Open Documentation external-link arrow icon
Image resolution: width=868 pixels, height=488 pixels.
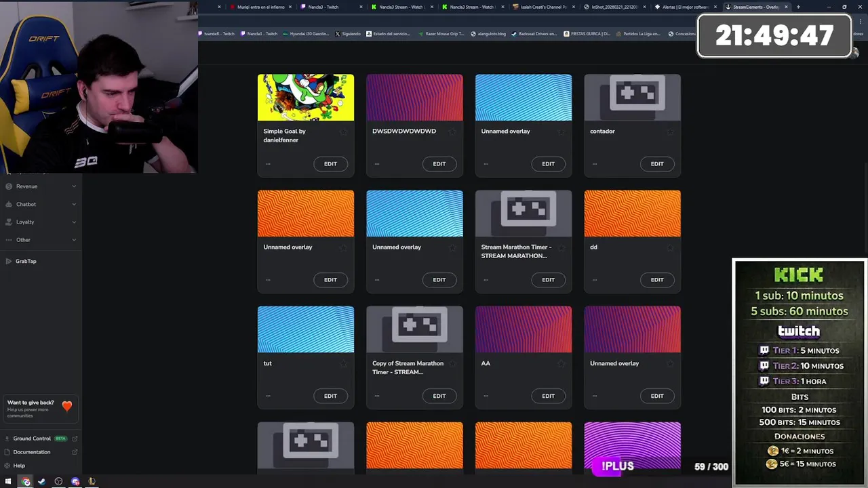tap(75, 452)
